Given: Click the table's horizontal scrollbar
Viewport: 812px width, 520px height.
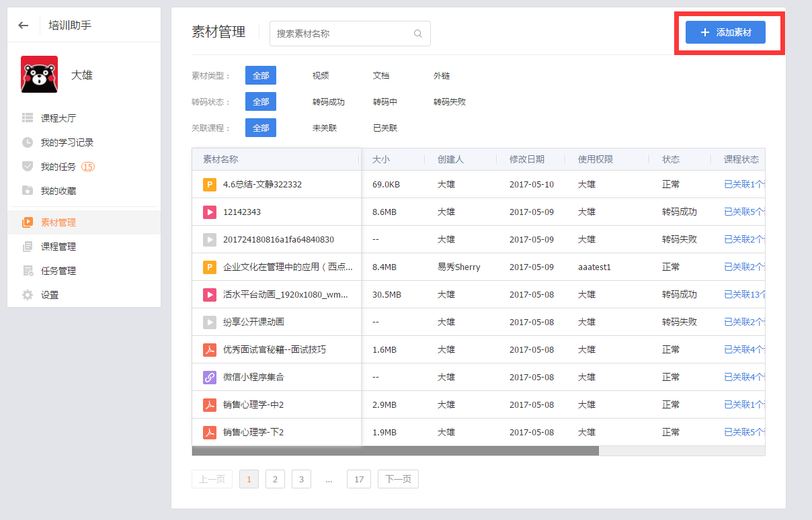Looking at the screenshot, I should [x=395, y=451].
